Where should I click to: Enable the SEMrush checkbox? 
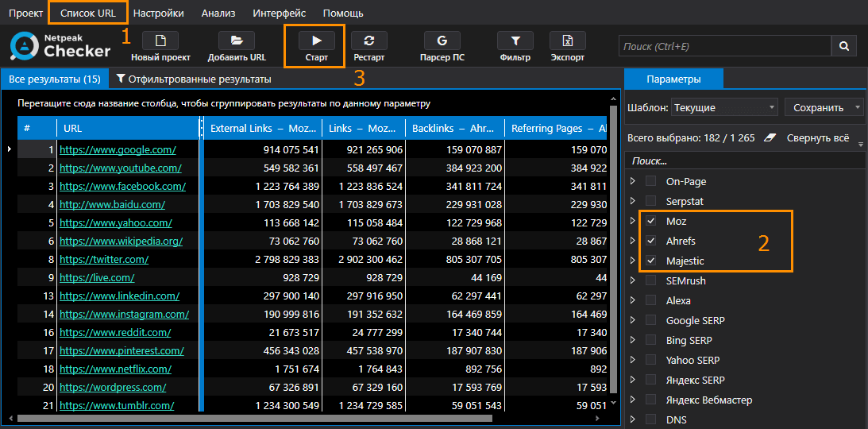coord(651,280)
